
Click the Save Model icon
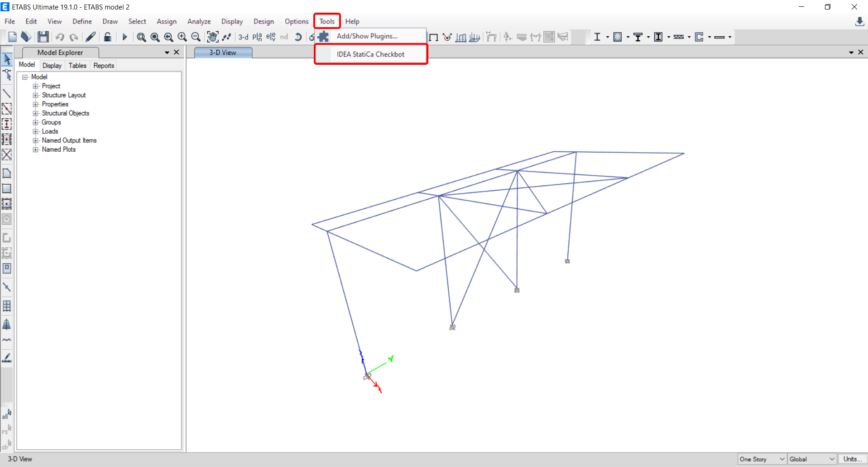[43, 37]
